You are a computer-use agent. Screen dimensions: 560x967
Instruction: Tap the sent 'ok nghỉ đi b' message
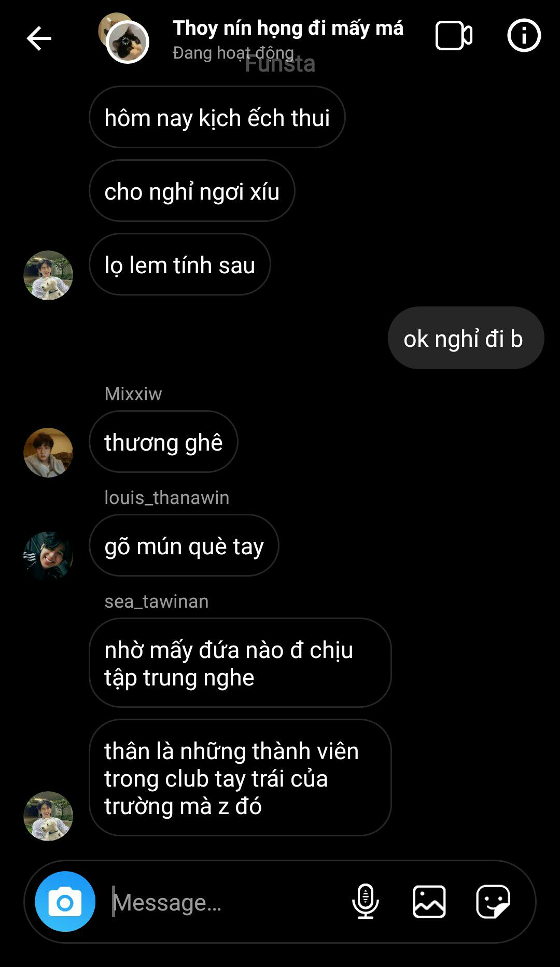(x=466, y=338)
